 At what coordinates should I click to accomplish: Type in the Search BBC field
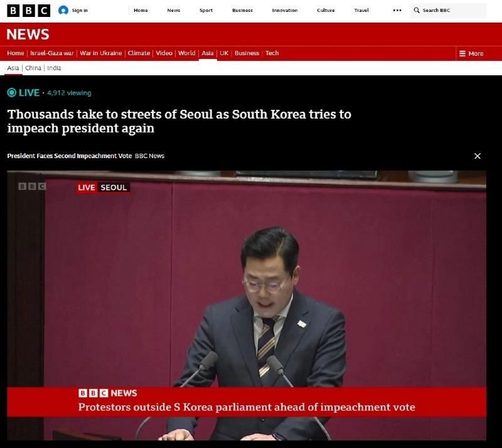pos(452,11)
